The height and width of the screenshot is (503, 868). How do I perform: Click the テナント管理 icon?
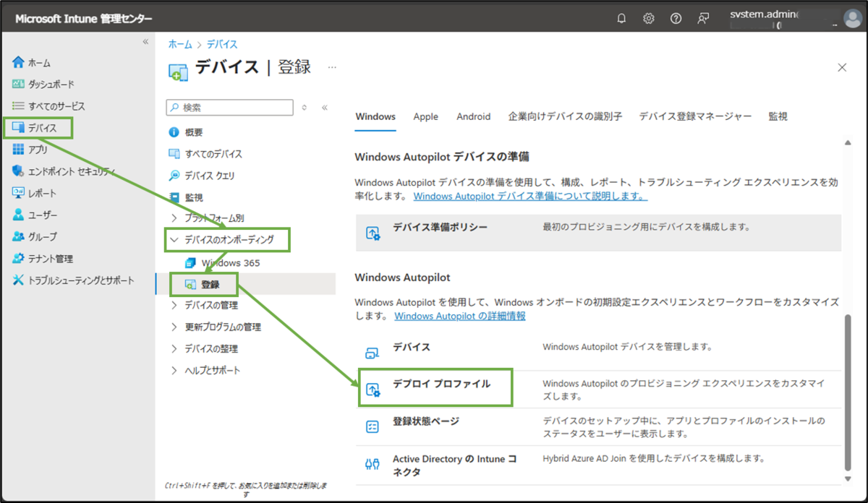(19, 258)
